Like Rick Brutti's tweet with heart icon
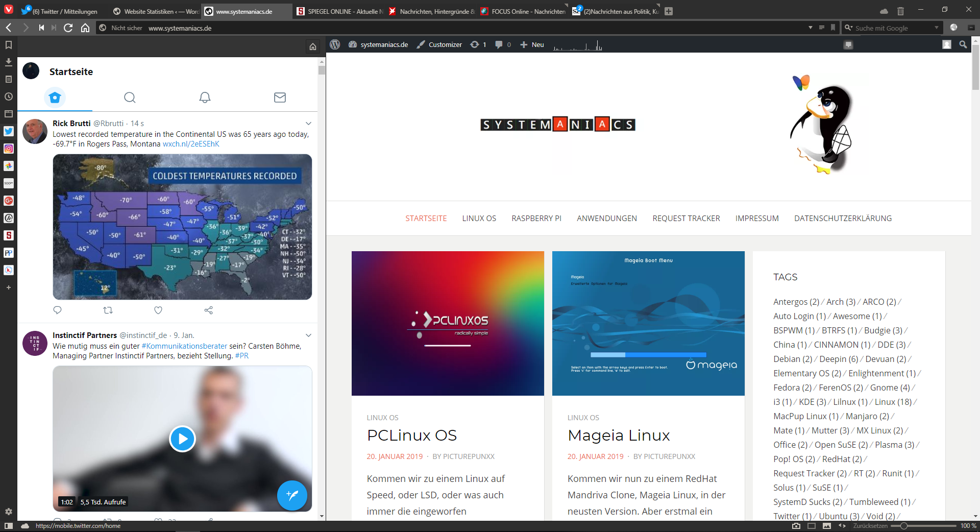 pos(158,310)
